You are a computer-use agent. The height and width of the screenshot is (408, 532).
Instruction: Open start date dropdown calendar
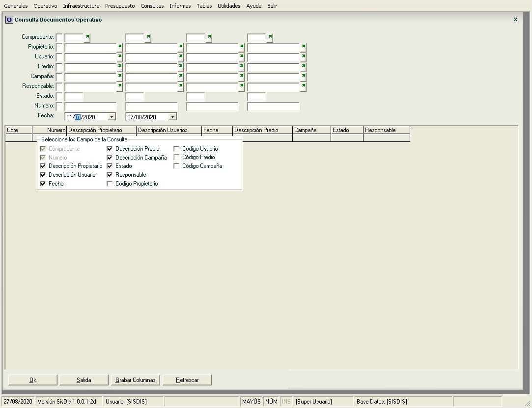click(x=112, y=117)
